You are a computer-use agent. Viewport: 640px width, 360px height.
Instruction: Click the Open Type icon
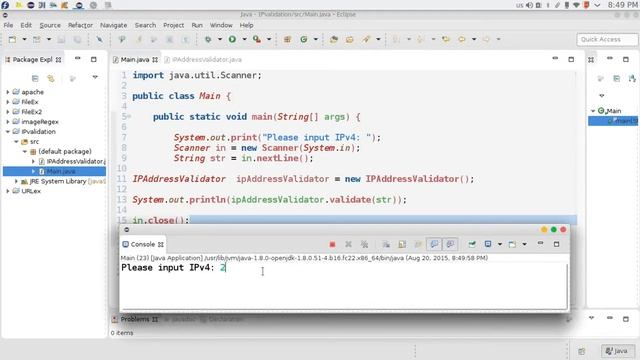(x=334, y=39)
